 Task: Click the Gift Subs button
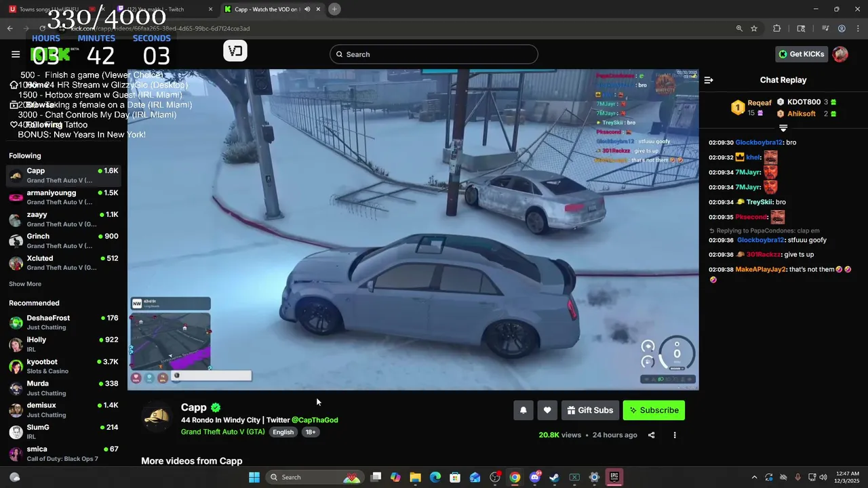(590, 410)
